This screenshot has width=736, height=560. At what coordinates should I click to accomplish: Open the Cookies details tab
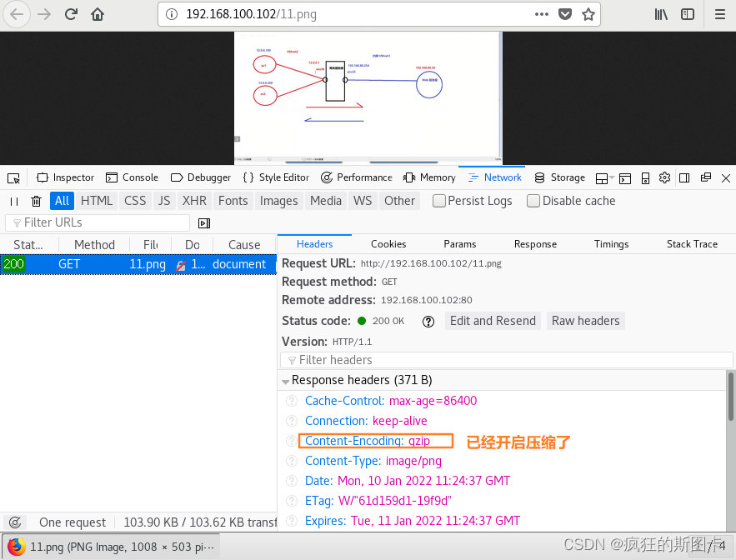(x=388, y=244)
